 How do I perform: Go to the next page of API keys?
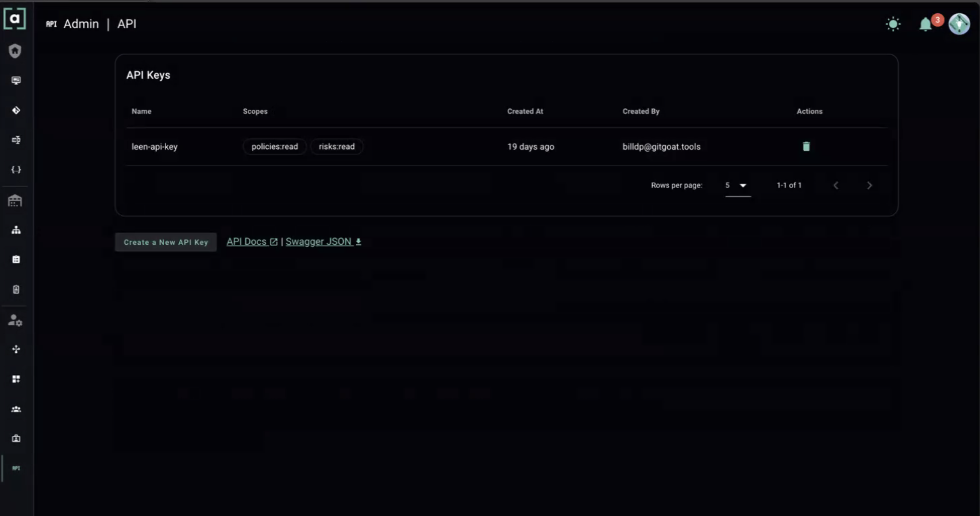[x=869, y=186]
